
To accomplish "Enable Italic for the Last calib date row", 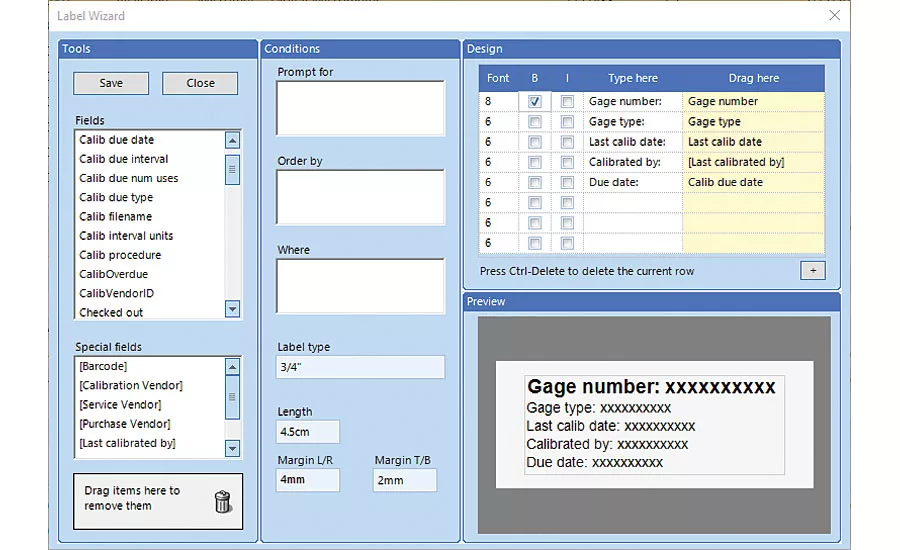I will [x=567, y=142].
